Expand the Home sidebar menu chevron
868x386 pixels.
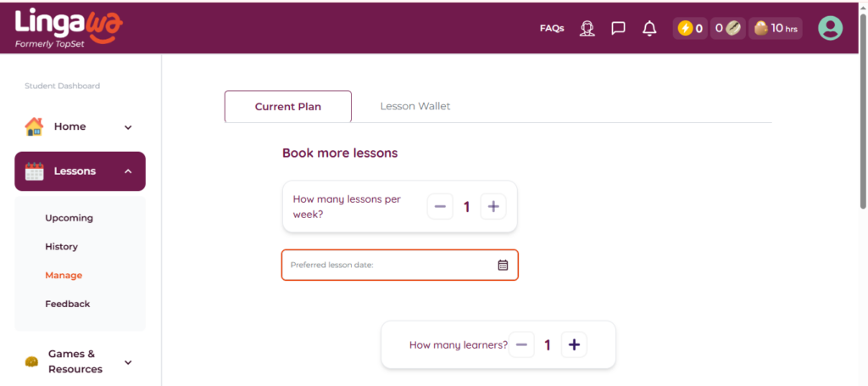[x=128, y=127]
